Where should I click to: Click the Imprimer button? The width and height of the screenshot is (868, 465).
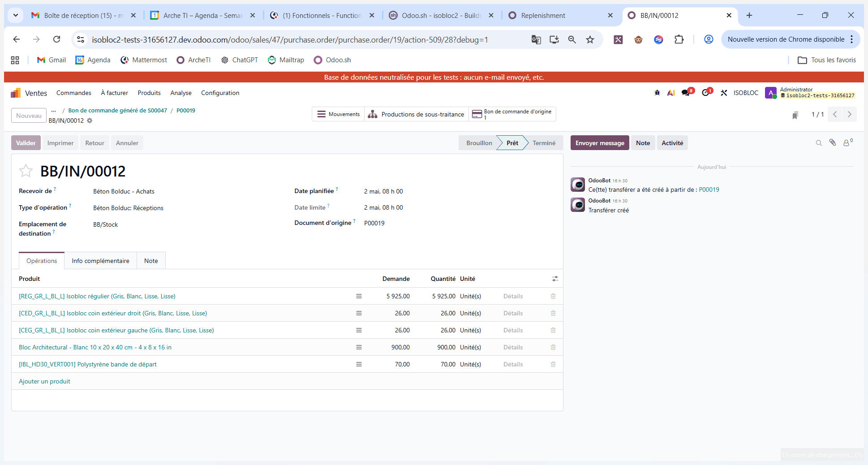click(x=60, y=143)
